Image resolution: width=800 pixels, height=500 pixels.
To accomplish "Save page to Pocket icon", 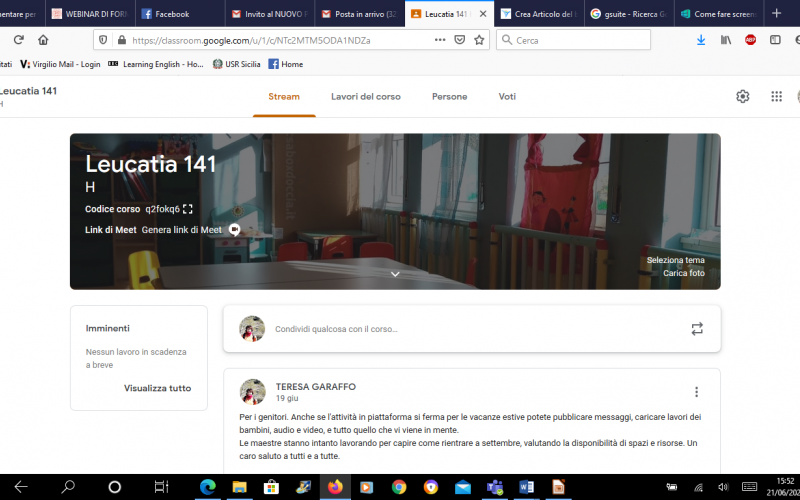I will pos(460,40).
